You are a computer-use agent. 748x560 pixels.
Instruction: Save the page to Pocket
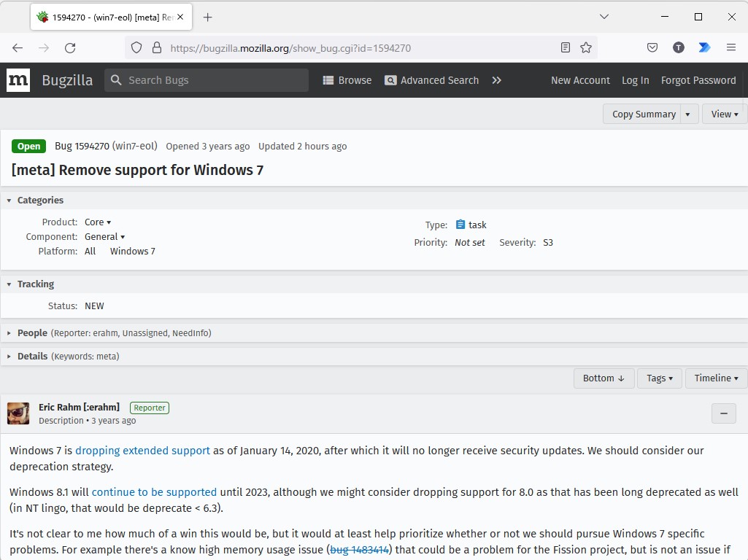click(652, 47)
